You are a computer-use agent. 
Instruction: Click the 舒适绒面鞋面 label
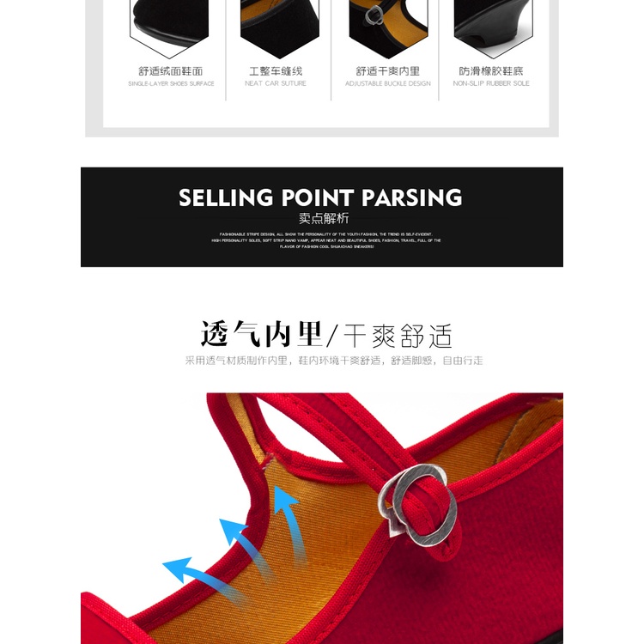pos(171,71)
